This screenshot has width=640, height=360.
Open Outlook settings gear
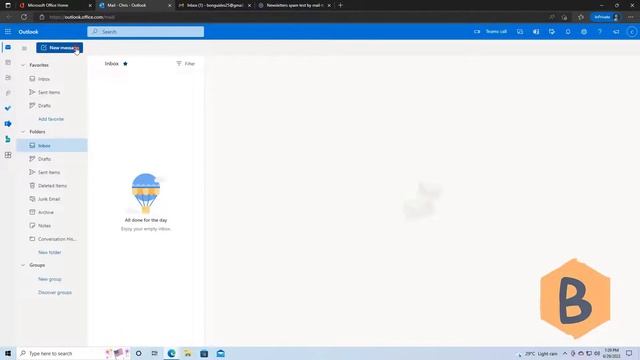[x=584, y=31]
